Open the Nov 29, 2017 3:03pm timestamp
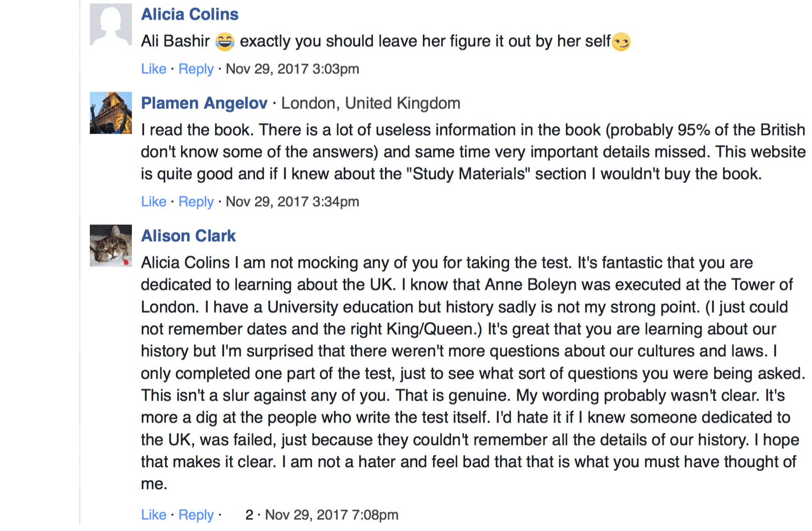The width and height of the screenshot is (812, 531). coord(292,69)
